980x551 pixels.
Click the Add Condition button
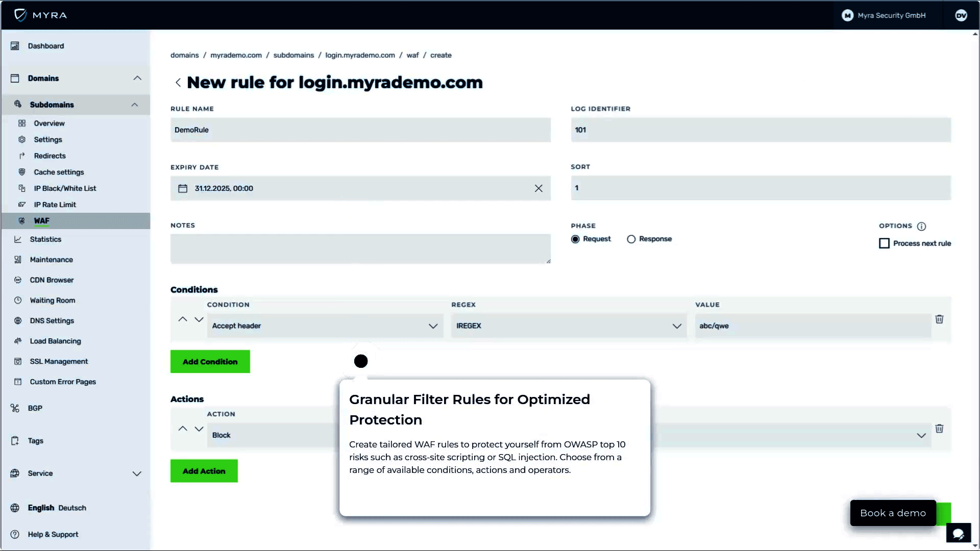click(x=210, y=362)
